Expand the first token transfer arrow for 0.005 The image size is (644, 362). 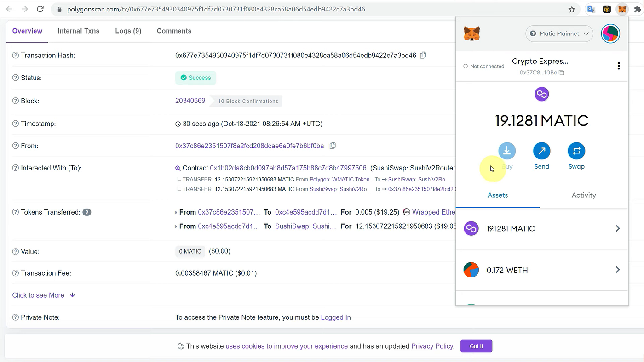176,213
